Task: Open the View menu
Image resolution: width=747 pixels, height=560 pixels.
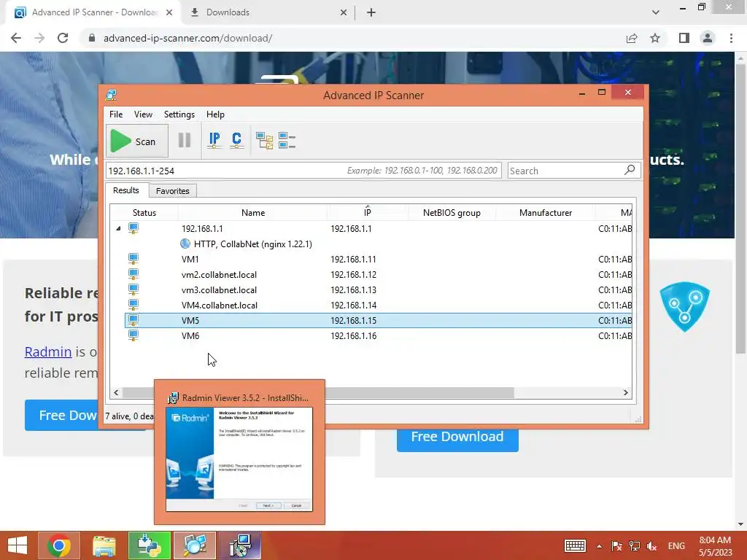Action: click(143, 114)
